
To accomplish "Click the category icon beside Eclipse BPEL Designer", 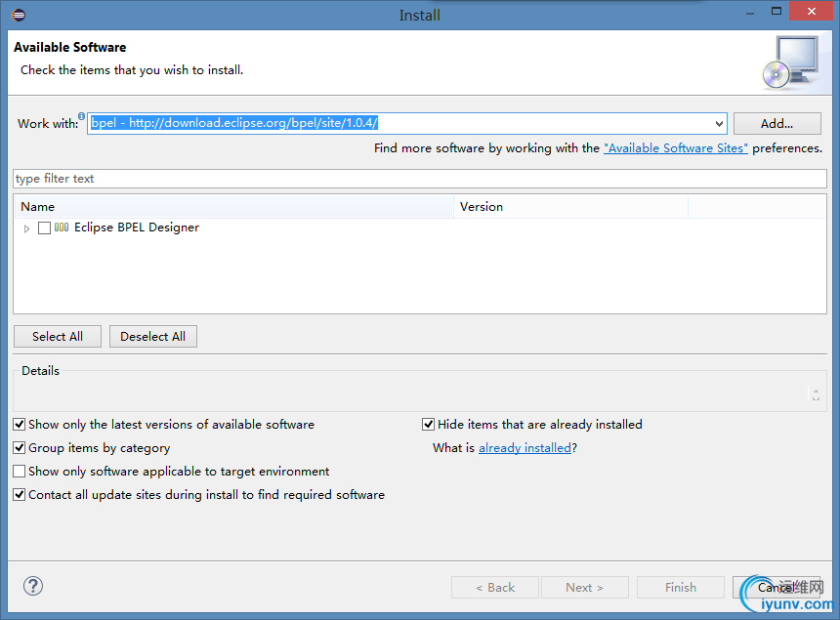I will click(62, 227).
